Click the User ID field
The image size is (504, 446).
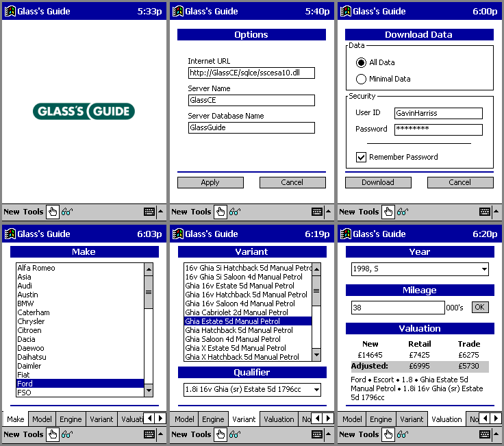(x=438, y=113)
